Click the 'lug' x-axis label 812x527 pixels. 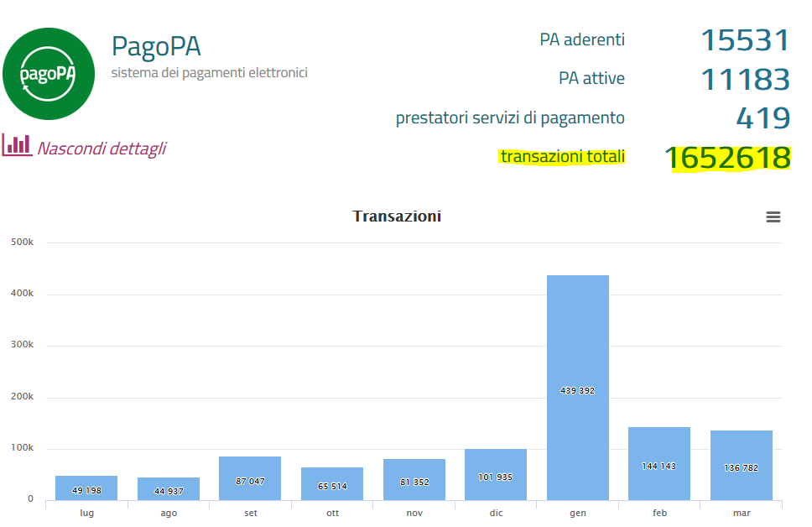pyautogui.click(x=87, y=513)
